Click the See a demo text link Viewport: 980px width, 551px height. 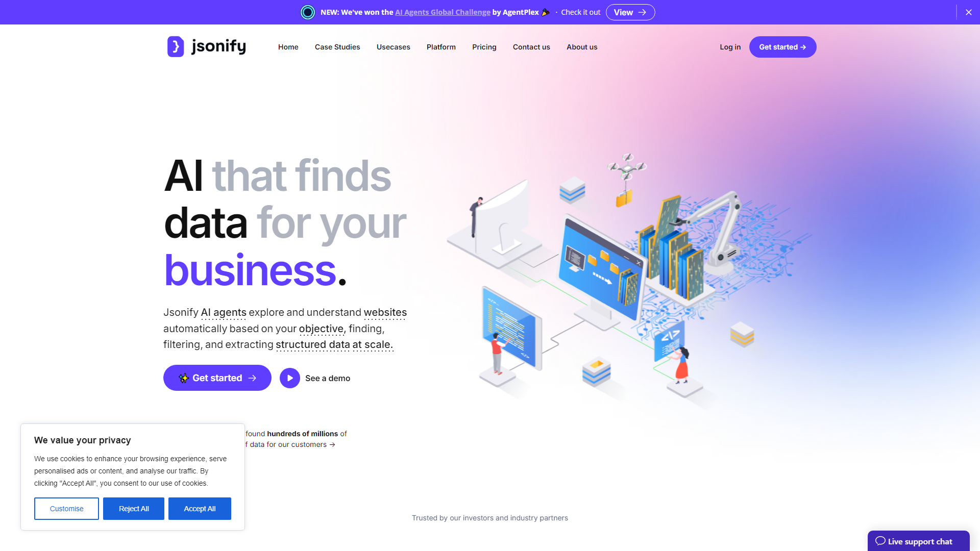(328, 378)
